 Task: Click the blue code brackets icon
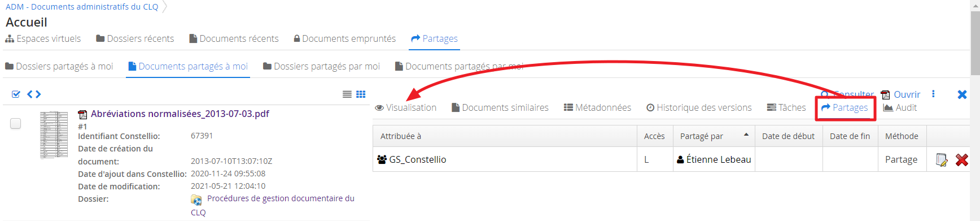click(x=34, y=94)
